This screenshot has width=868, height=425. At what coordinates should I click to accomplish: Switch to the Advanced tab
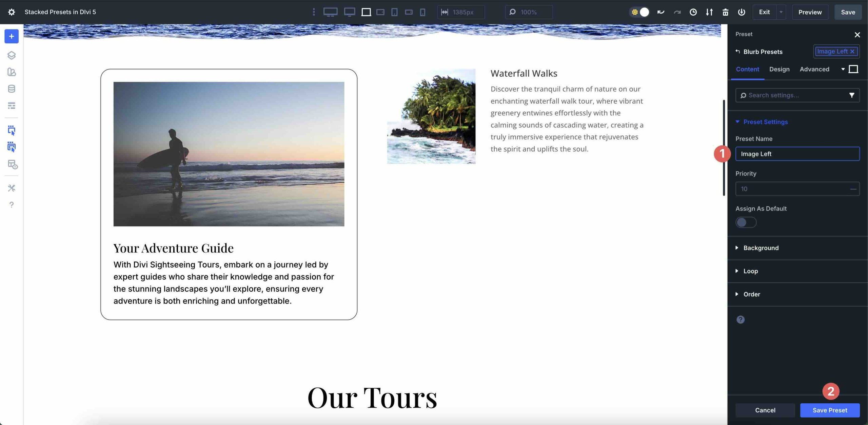[x=814, y=69]
